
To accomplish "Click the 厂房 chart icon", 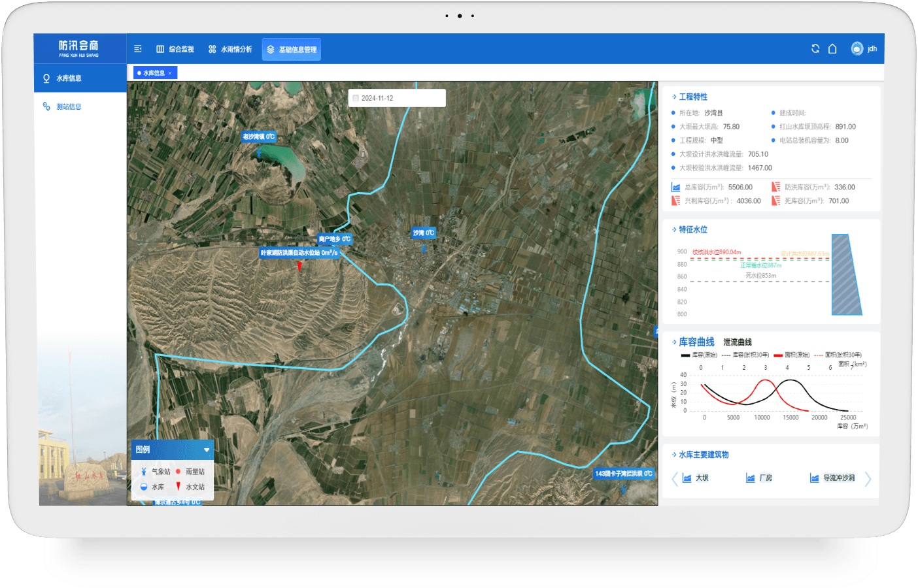I will click(751, 478).
